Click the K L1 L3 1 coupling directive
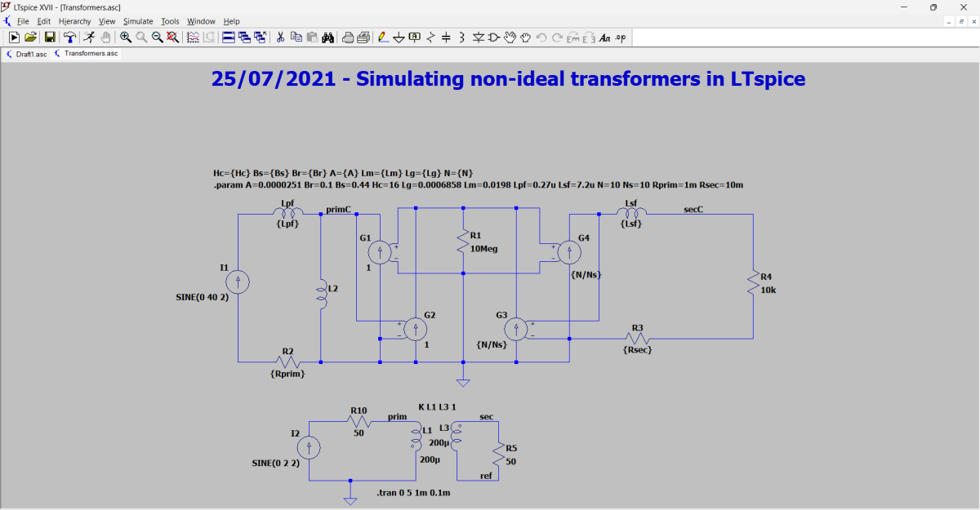The width and height of the screenshot is (980, 510). tap(439, 406)
